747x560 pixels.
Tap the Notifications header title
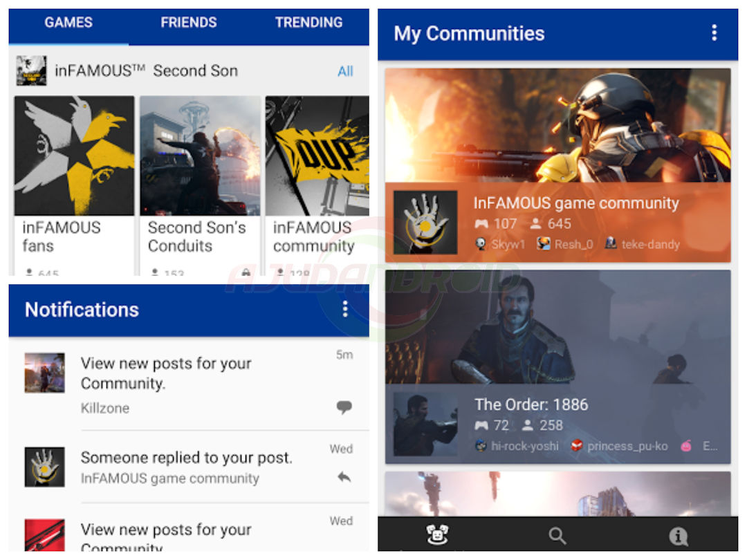click(82, 310)
